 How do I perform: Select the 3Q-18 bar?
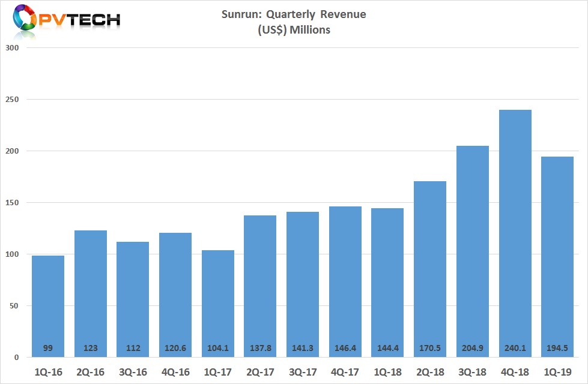pyautogui.click(x=473, y=251)
